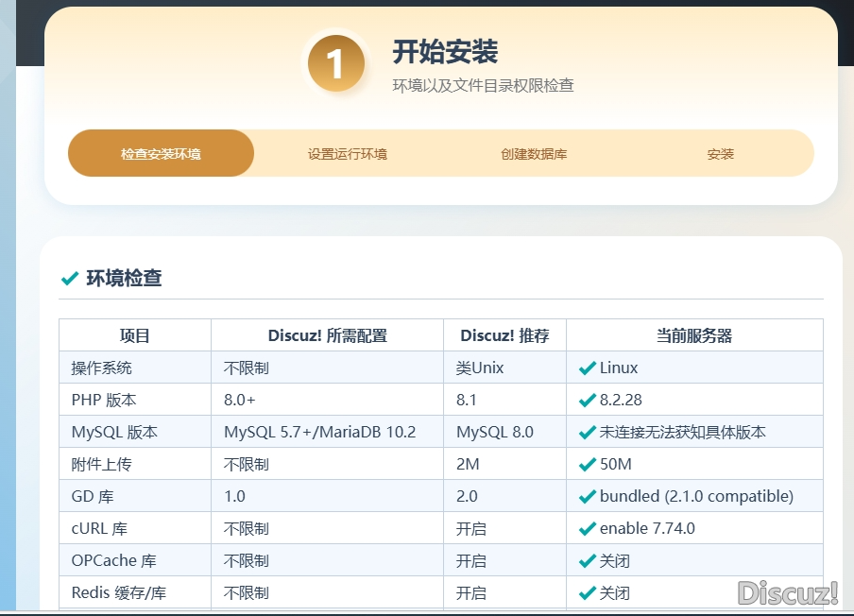Click the MySQL 版本 row label
This screenshot has width=854, height=616.
114,432
